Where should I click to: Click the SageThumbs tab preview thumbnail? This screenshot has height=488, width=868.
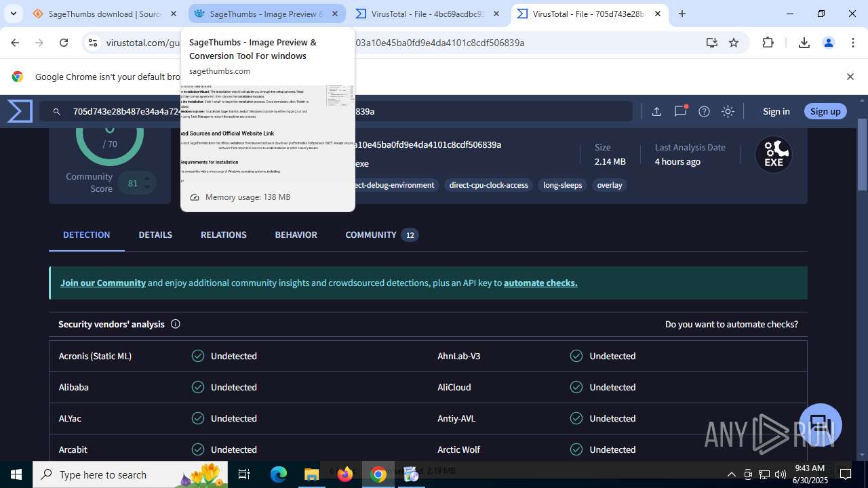268,134
